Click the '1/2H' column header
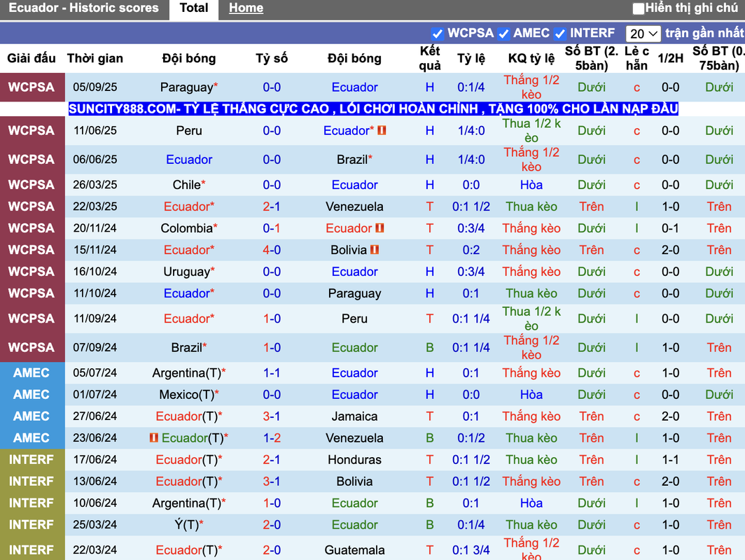Viewport: 745px width, 560px height. (x=670, y=58)
